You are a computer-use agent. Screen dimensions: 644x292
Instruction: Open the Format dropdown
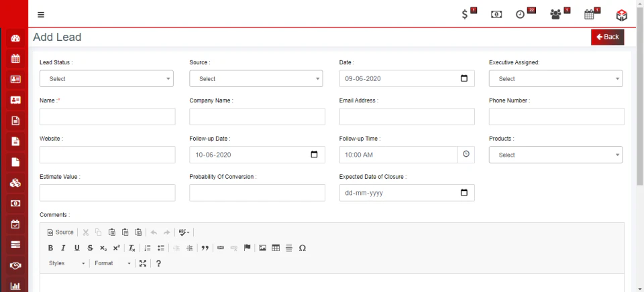tap(113, 263)
